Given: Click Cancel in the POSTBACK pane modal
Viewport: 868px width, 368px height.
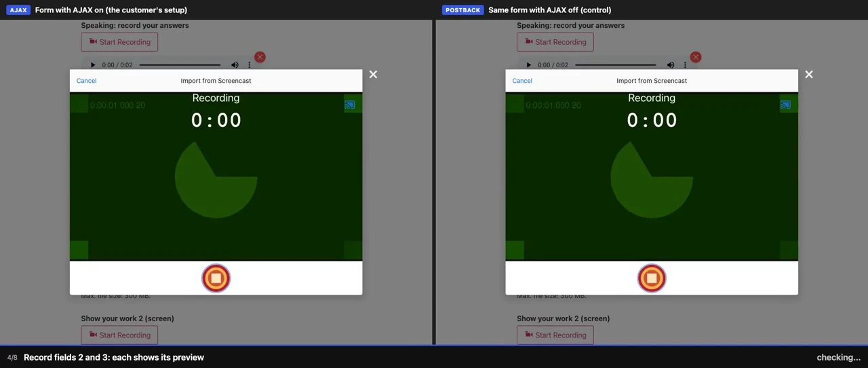Looking at the screenshot, I should (522, 81).
